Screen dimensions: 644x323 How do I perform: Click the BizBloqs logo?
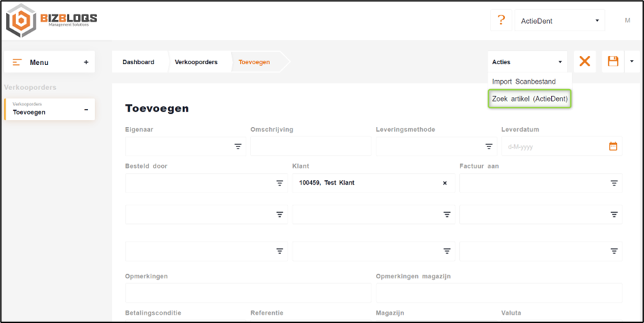click(52, 21)
